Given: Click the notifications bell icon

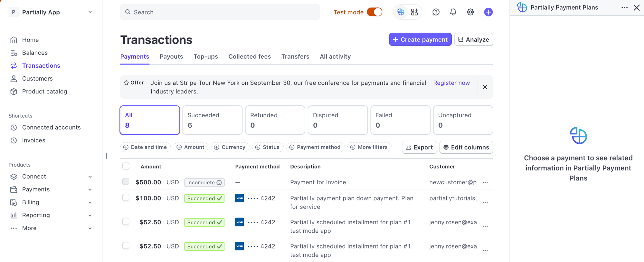Looking at the screenshot, I should 453,12.
